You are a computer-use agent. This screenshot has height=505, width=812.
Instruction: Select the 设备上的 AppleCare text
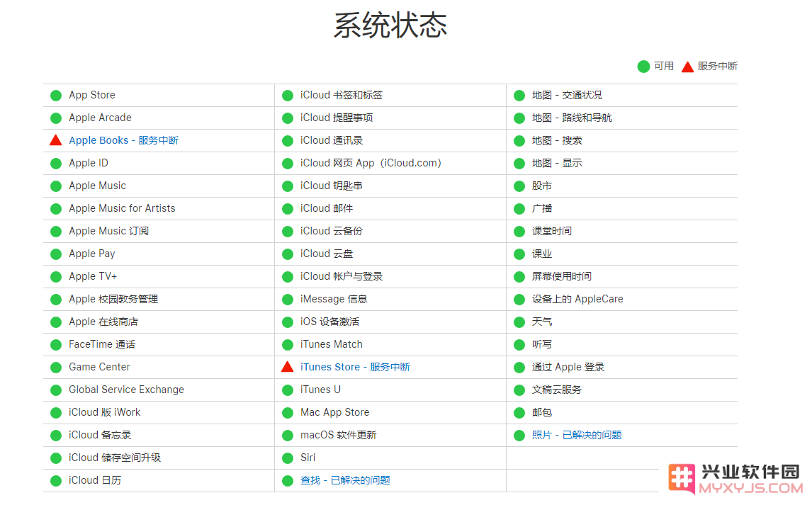point(577,299)
